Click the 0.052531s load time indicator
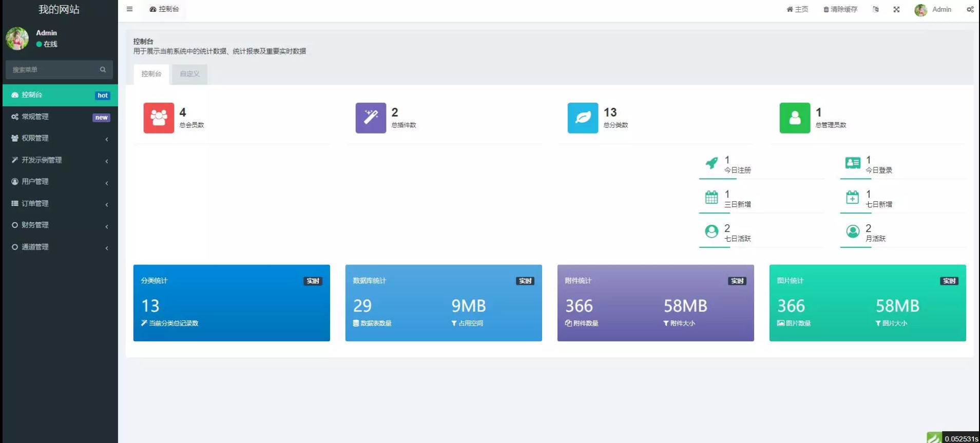980x443 pixels. (962, 439)
